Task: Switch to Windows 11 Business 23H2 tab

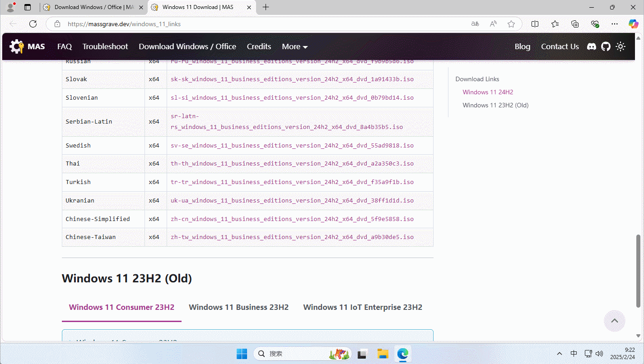Action: [x=238, y=307]
